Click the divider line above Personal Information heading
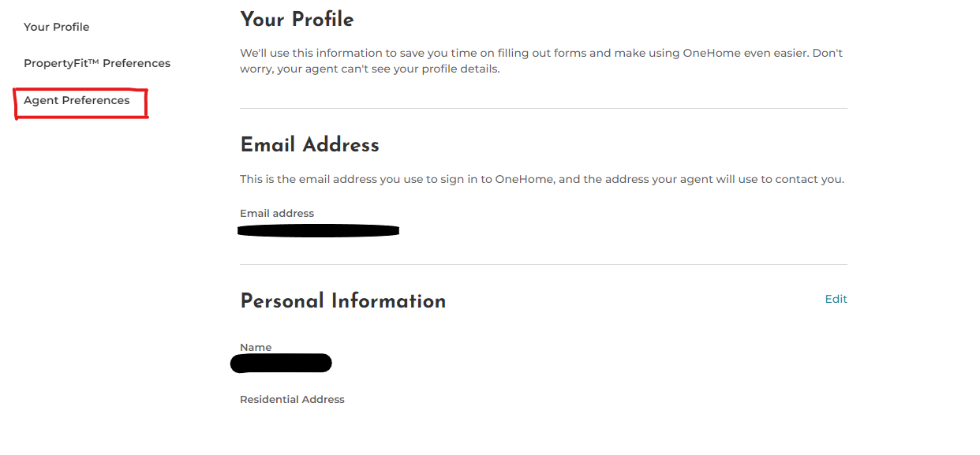Screen dimensions: 980x455 coord(543,264)
